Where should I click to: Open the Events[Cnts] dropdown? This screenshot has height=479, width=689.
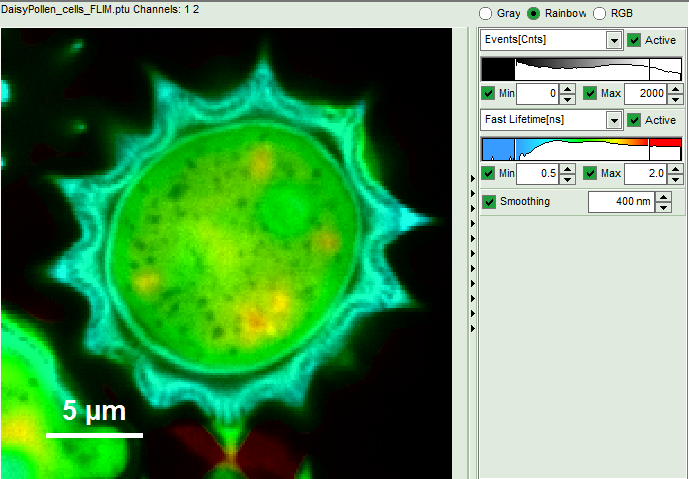tap(614, 40)
